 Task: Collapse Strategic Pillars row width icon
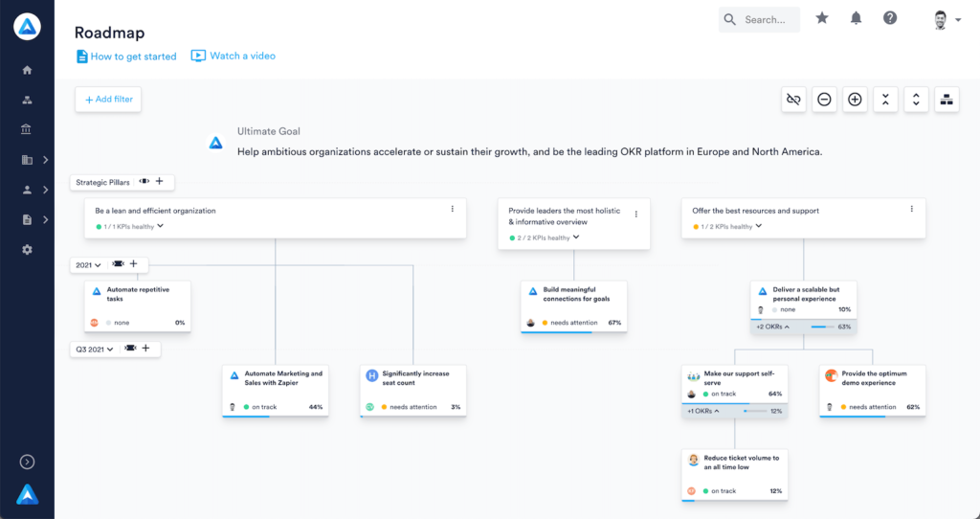[x=144, y=181]
